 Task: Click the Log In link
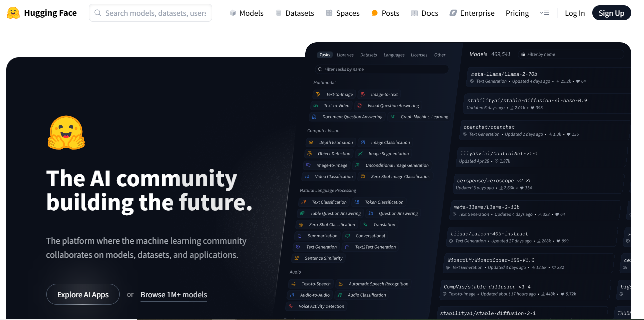575,13
